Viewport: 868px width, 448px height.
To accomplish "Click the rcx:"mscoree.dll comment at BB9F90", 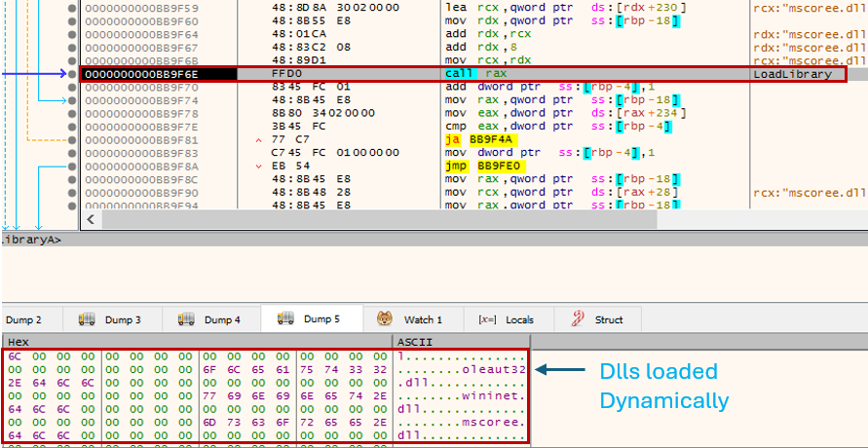I will tap(810, 193).
